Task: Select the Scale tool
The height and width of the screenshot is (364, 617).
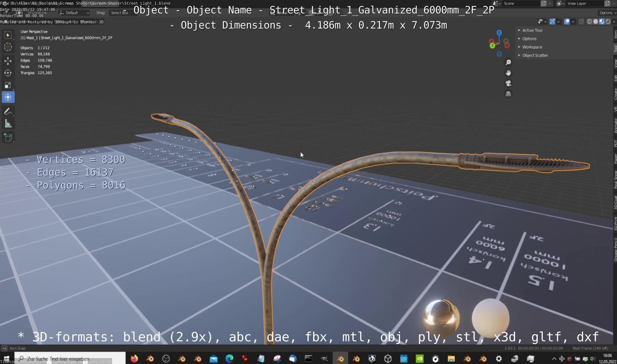Action: pyautogui.click(x=8, y=85)
